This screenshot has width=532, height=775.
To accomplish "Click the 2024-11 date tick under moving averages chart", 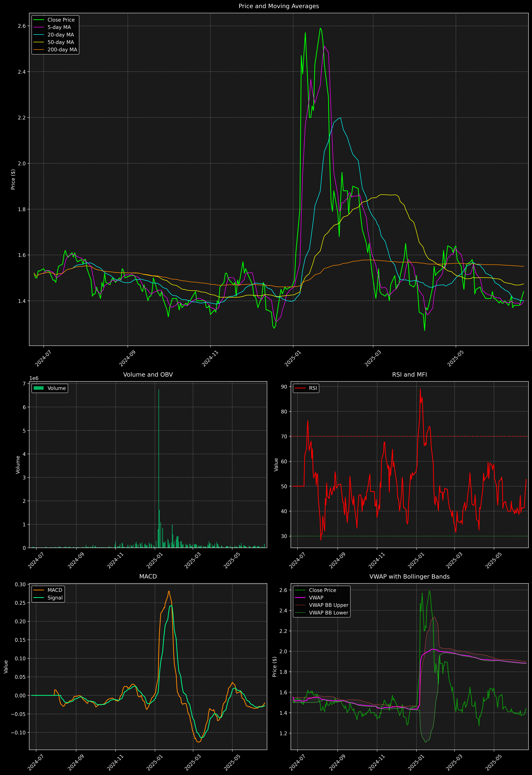I will click(x=210, y=358).
